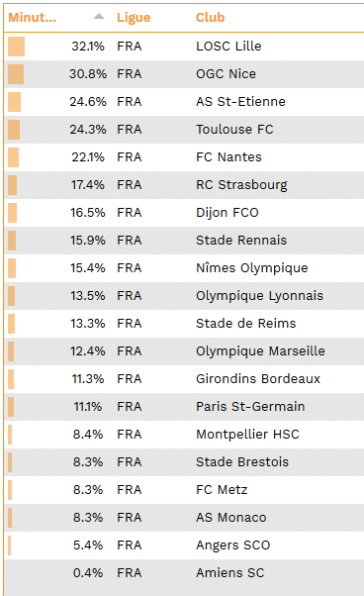The image size is (364, 596).
Task: Open Olympique Marseille entry
Action: 260,351
